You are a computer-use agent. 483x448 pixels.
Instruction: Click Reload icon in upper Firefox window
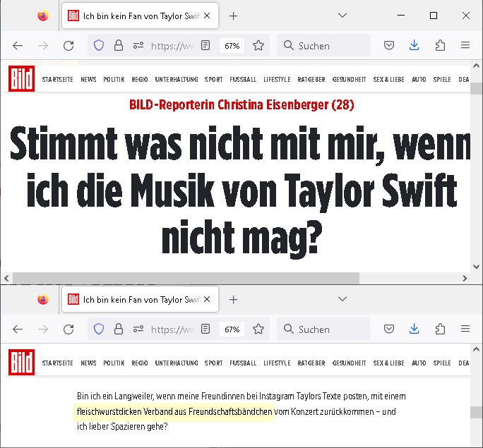coord(68,46)
